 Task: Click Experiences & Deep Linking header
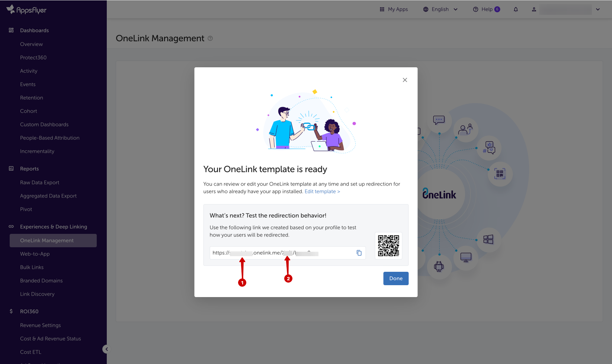tap(54, 226)
